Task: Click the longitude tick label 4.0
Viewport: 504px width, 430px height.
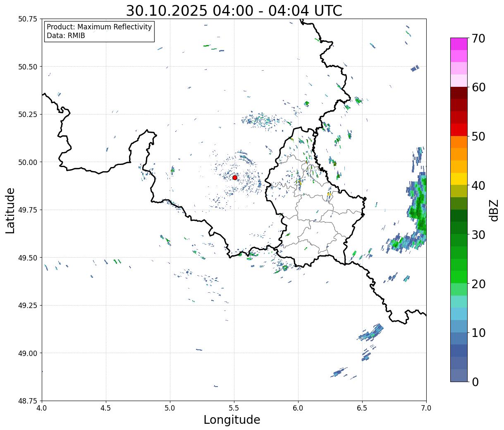Action: tap(42, 408)
